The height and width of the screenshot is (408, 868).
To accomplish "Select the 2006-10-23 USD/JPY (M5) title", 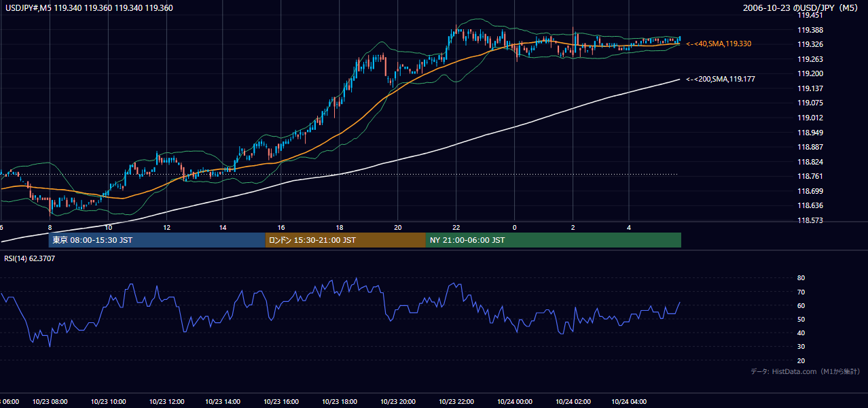I will tap(801, 8).
